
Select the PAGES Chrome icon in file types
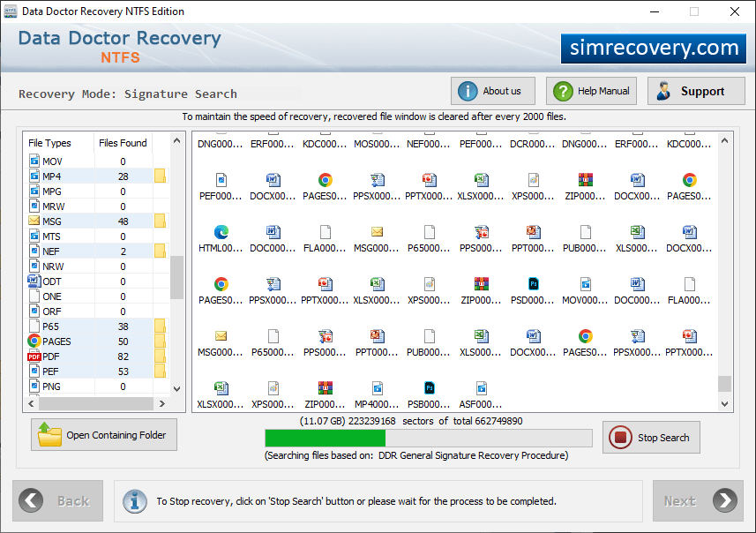(34, 341)
